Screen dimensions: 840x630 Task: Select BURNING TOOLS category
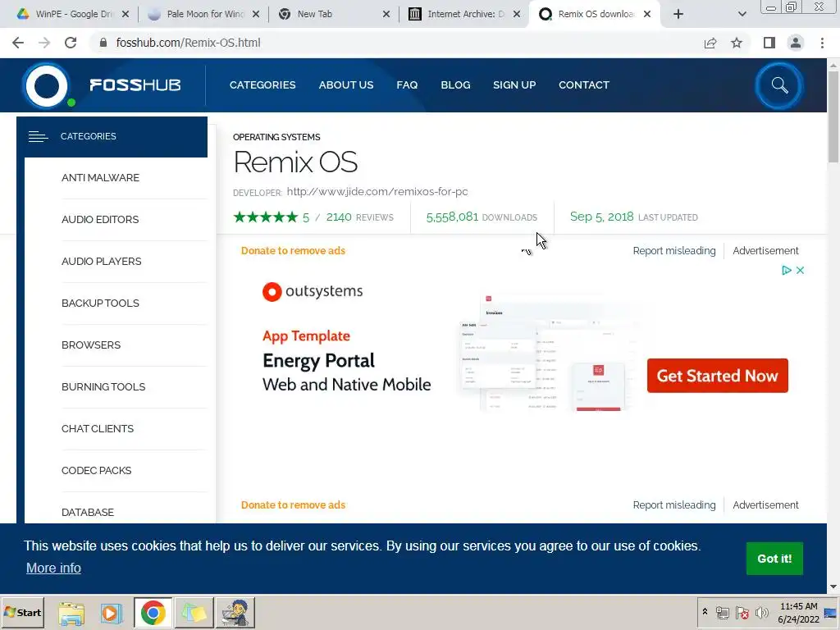(x=103, y=387)
